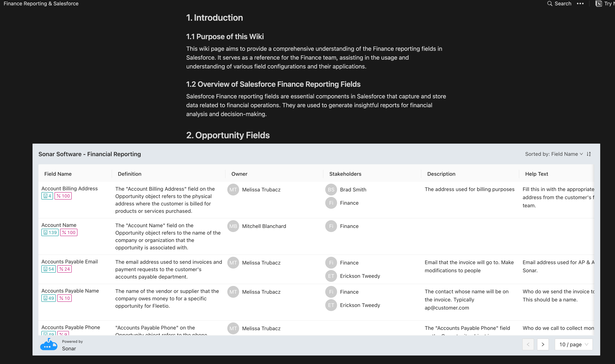Click Mitchell Blanchard MB avatar

tap(233, 226)
